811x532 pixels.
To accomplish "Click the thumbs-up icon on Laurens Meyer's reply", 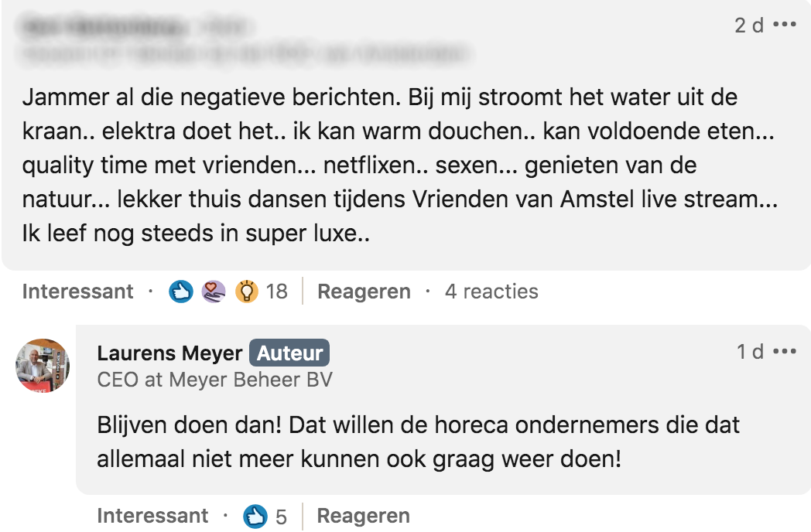I will click(x=255, y=516).
